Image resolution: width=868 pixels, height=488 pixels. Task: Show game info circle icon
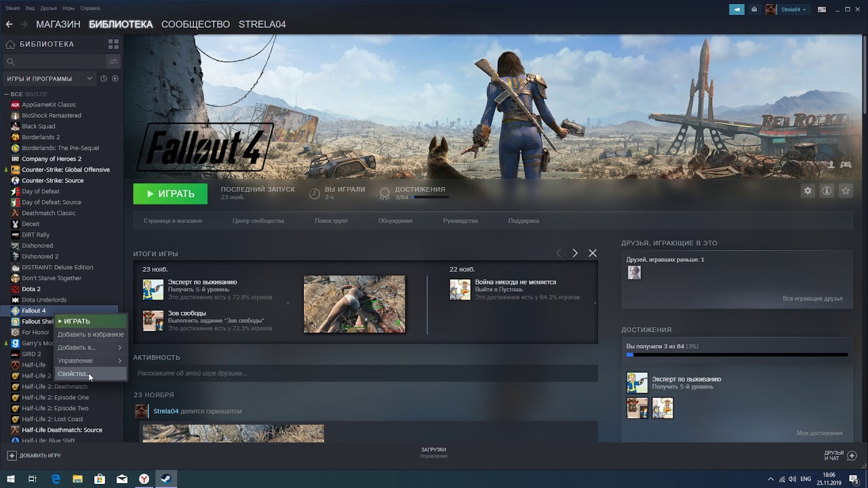(827, 191)
